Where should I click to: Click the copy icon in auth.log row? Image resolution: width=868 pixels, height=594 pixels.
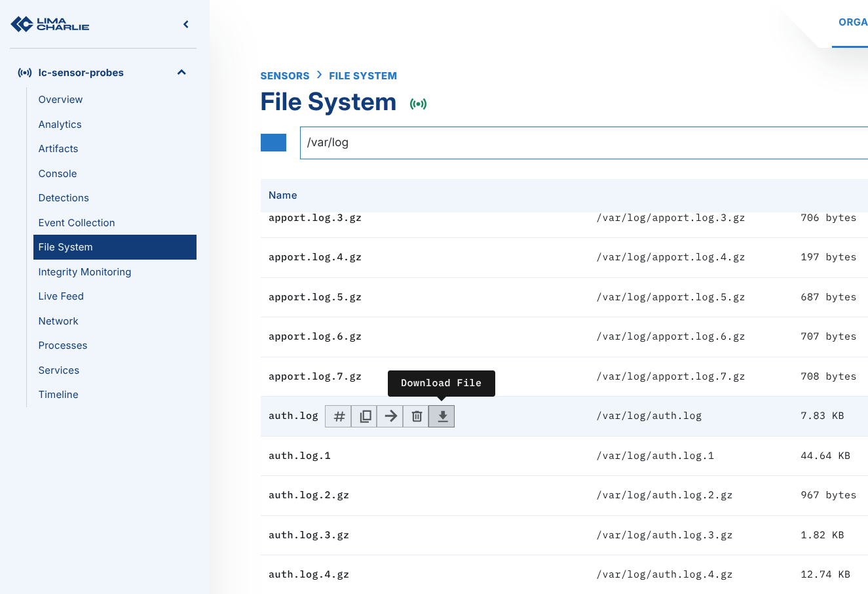click(x=365, y=416)
